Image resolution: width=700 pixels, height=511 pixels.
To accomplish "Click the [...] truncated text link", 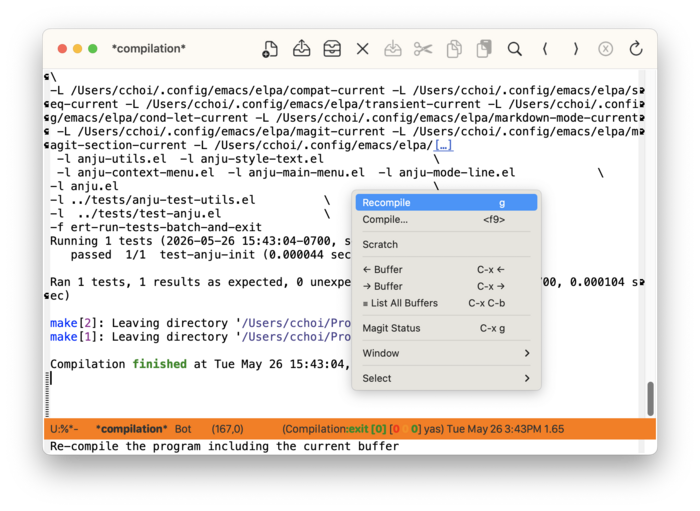I will pos(444,145).
